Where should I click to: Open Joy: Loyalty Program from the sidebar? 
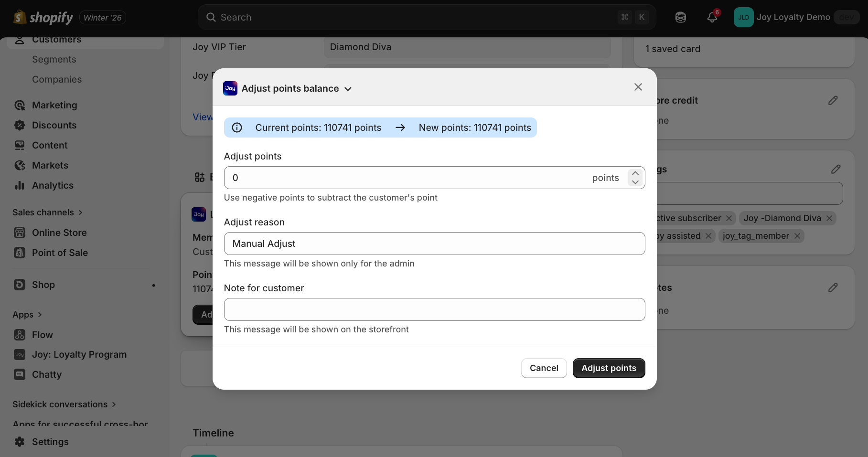(x=79, y=354)
